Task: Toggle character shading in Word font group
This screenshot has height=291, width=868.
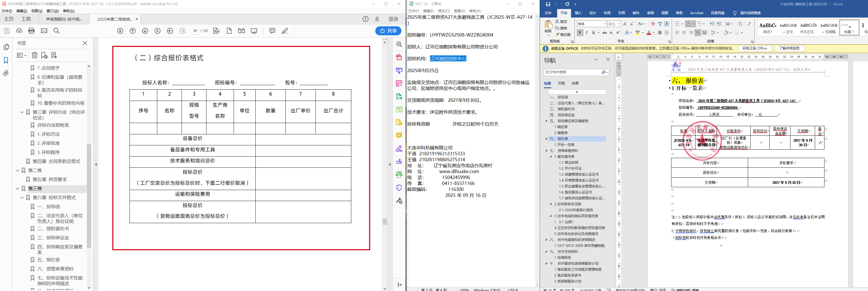Action: (660, 33)
